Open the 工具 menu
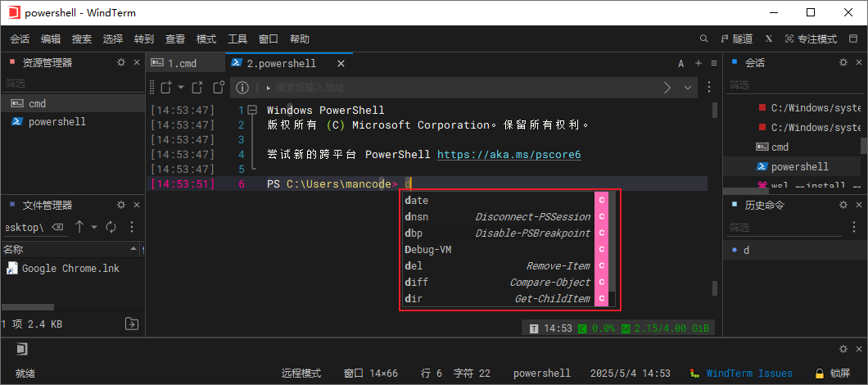 point(237,38)
